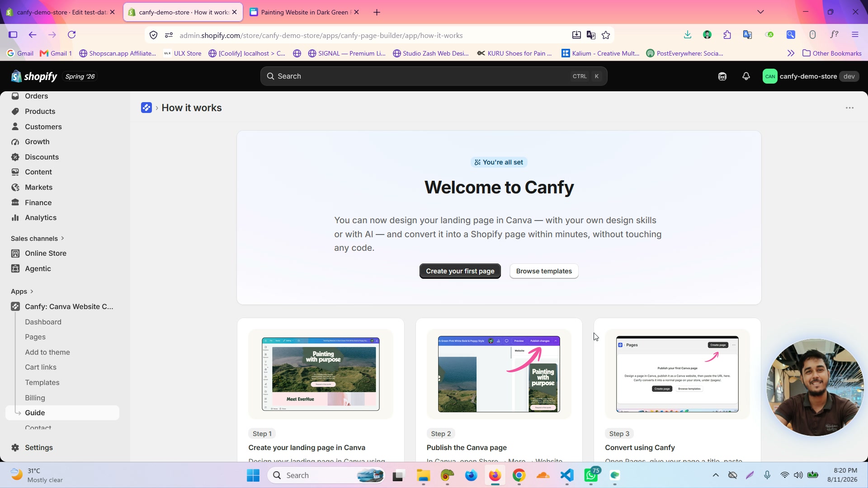868x488 pixels.
Task: Open the Sidekick assistant icon in header
Action: pyautogui.click(x=722, y=76)
